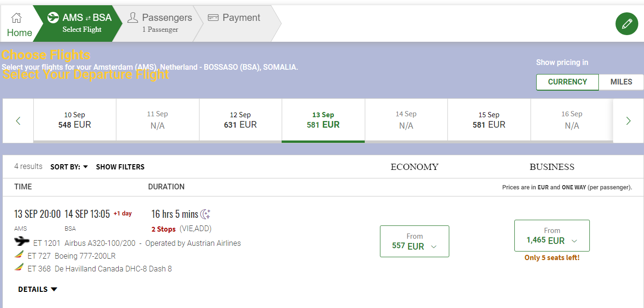
Task: Click the TIME column header
Action: click(x=23, y=187)
